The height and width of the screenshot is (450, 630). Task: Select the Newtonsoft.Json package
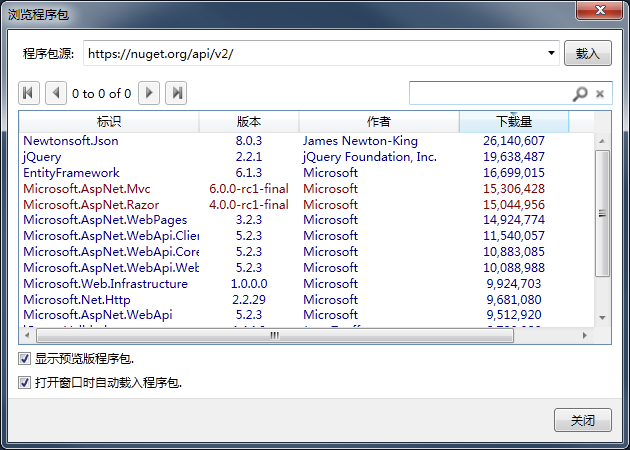[71, 141]
